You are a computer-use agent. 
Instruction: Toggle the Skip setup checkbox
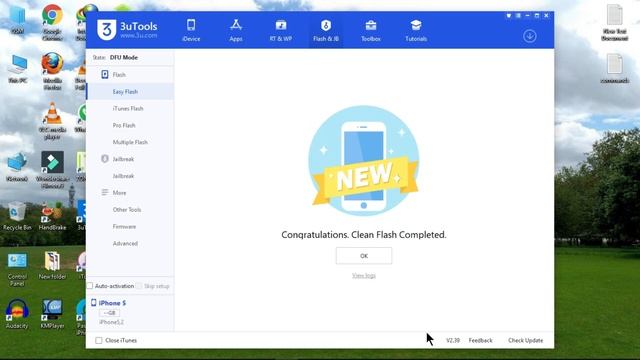[x=139, y=286]
